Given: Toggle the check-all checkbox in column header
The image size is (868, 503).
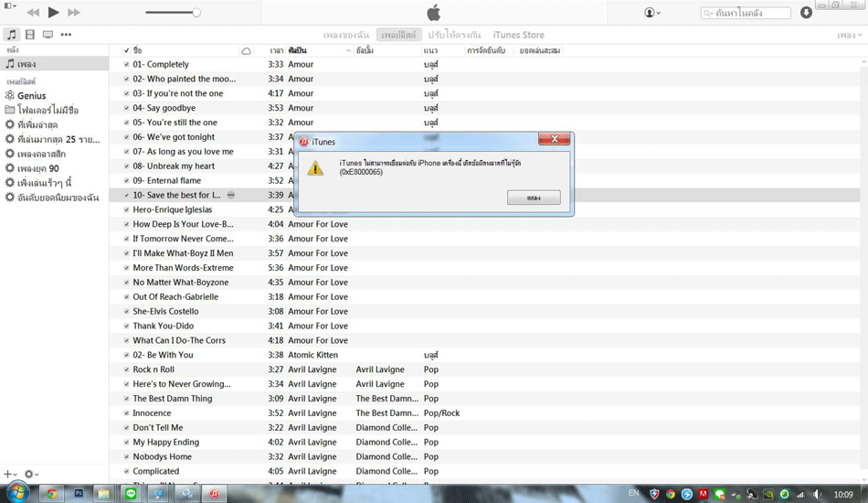Looking at the screenshot, I should (127, 50).
